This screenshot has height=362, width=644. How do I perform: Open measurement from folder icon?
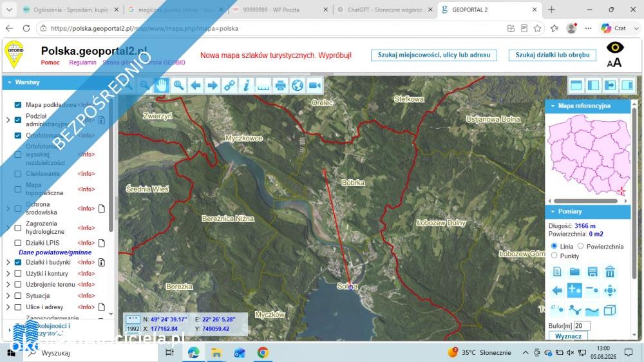pos(574,272)
